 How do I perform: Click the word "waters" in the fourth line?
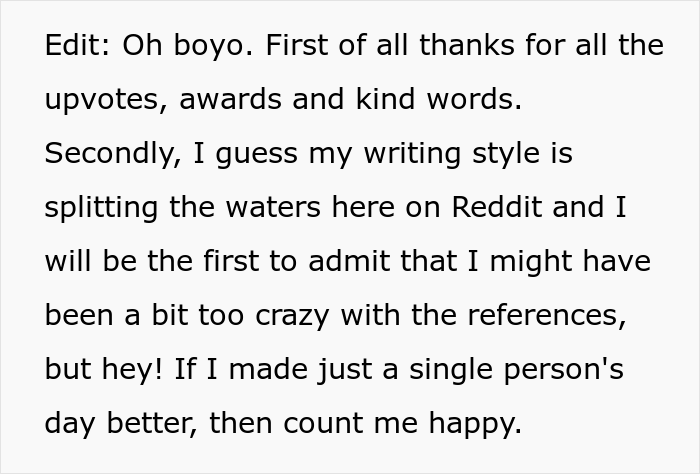pyautogui.click(x=273, y=208)
